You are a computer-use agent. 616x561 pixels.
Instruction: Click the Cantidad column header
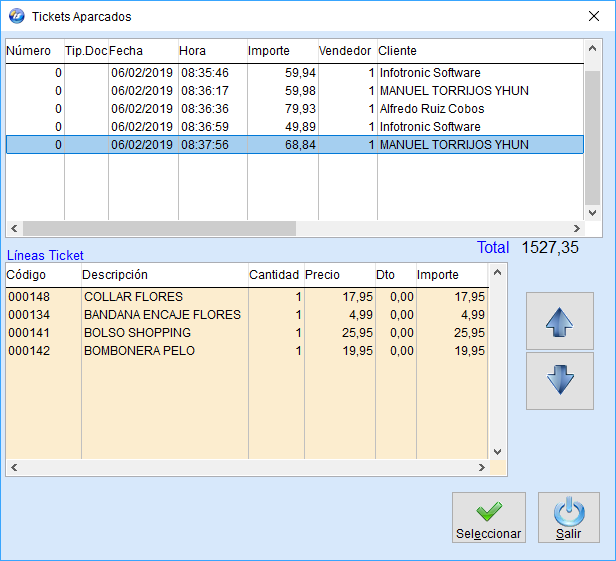point(276,275)
